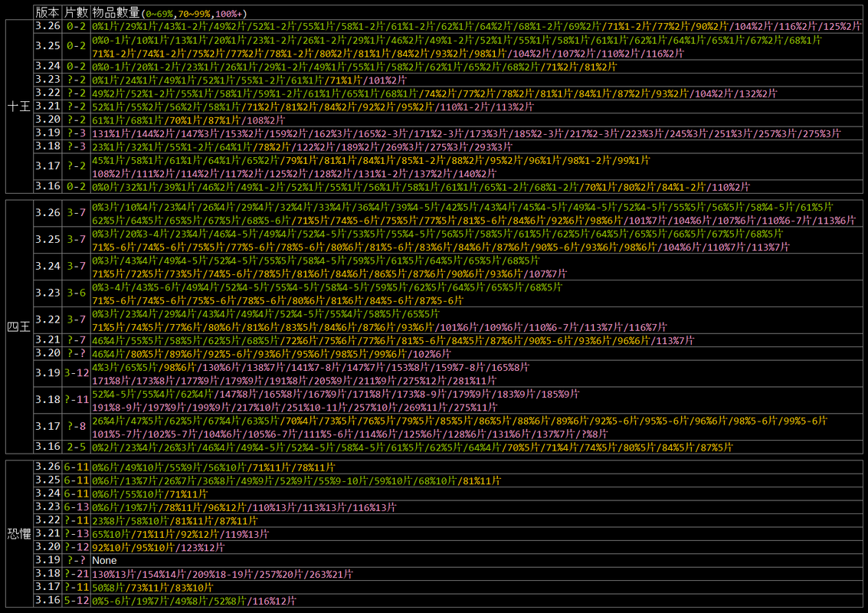Select version 3.16 in the 恐懼 section
868x613 pixels.
[x=47, y=600]
